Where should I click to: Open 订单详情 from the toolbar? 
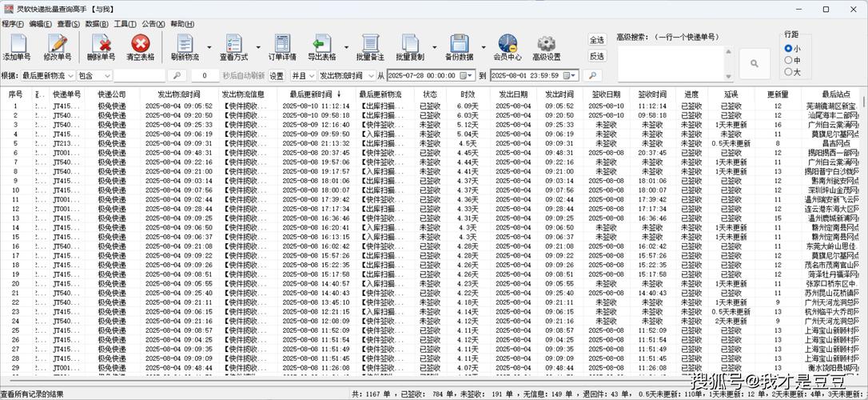[x=282, y=47]
